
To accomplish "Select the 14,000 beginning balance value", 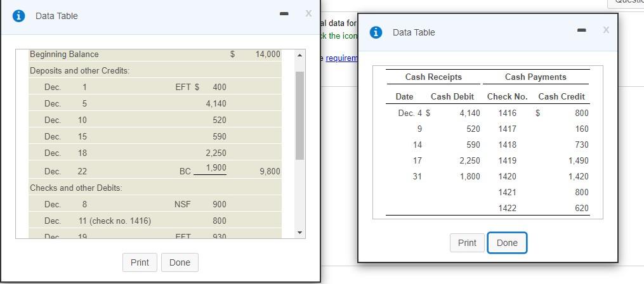I will pyautogui.click(x=267, y=54).
